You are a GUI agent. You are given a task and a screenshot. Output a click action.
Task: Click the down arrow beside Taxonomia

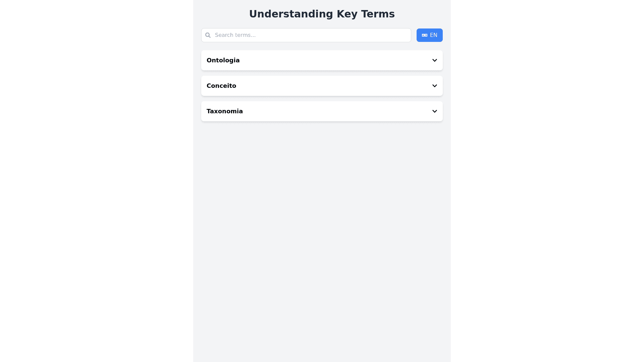[434, 111]
